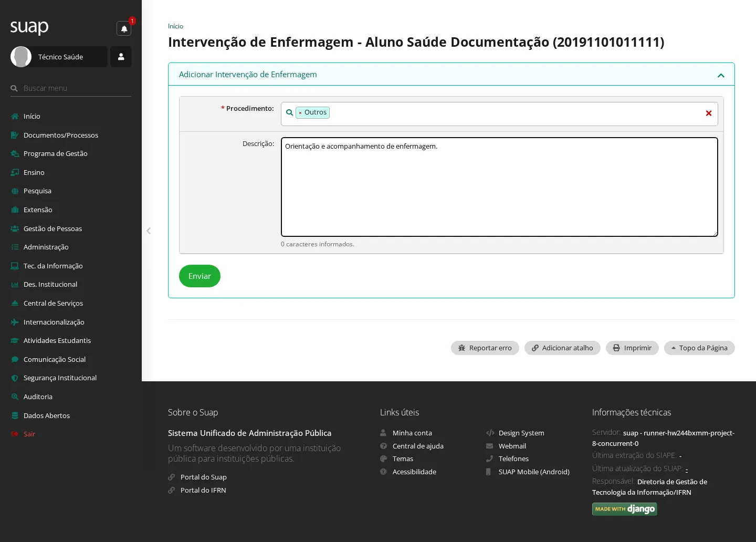The height and width of the screenshot is (542, 756).
Task: Remove the Outros tag with its small x
Action: 300,113
